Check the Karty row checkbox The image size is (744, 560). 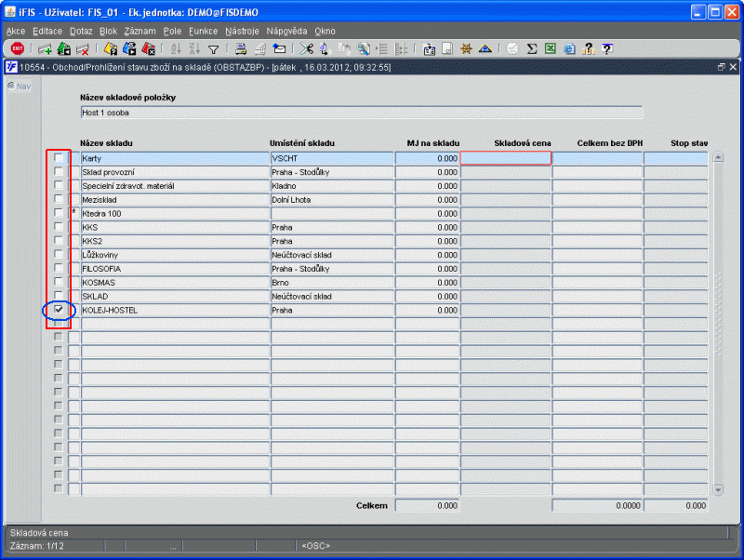60,159
